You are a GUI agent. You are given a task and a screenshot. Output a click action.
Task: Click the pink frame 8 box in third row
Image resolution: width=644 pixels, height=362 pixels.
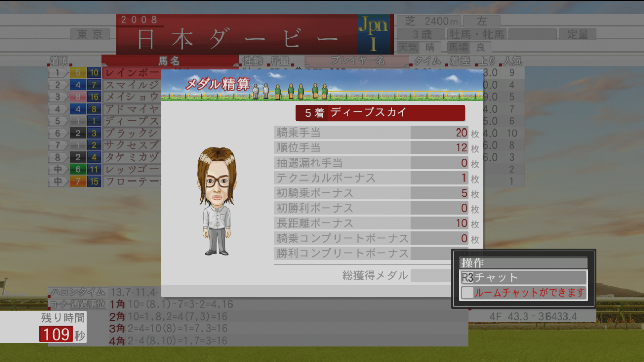tap(78, 97)
